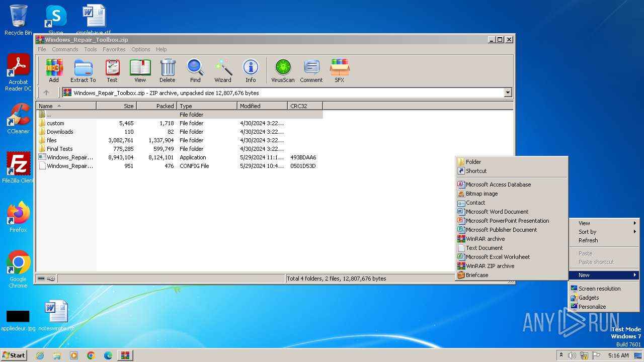Show archive Info
This screenshot has width=644, height=362.
click(x=251, y=71)
